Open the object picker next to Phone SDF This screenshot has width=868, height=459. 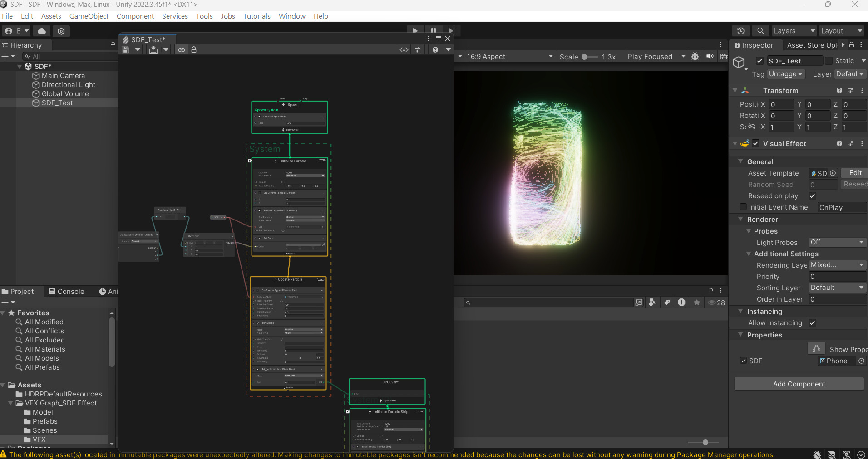861,361
